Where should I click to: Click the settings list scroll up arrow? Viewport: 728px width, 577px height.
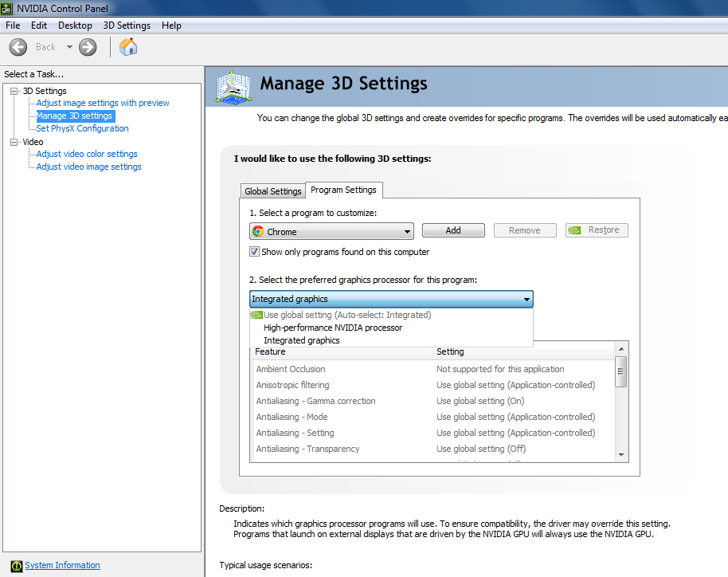coord(621,349)
